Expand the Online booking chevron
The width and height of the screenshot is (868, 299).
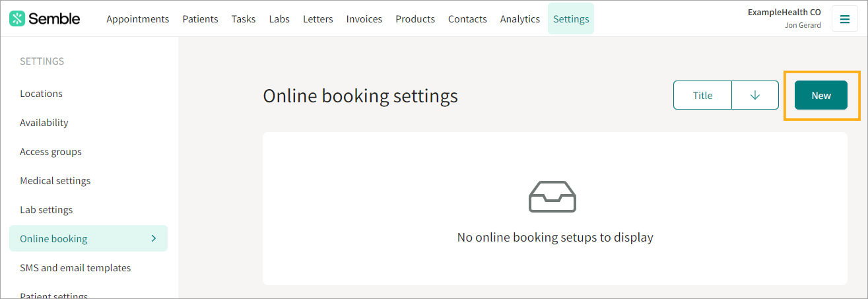[154, 238]
